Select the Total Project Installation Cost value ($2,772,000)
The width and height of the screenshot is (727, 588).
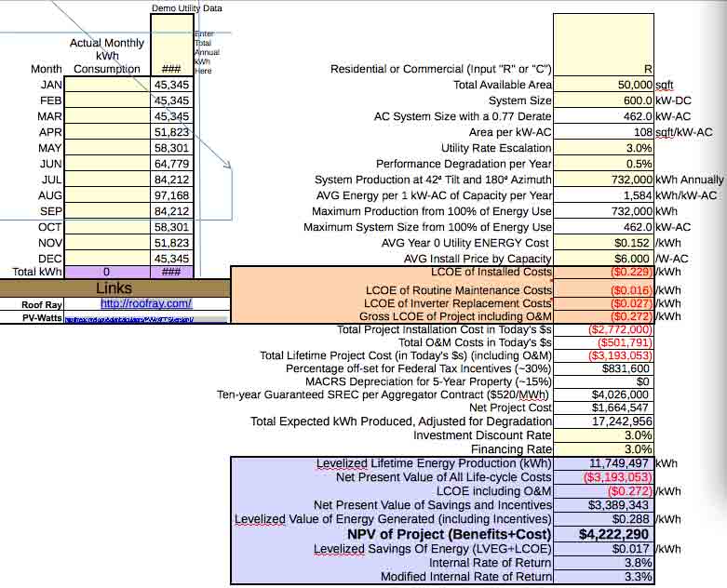coord(603,330)
